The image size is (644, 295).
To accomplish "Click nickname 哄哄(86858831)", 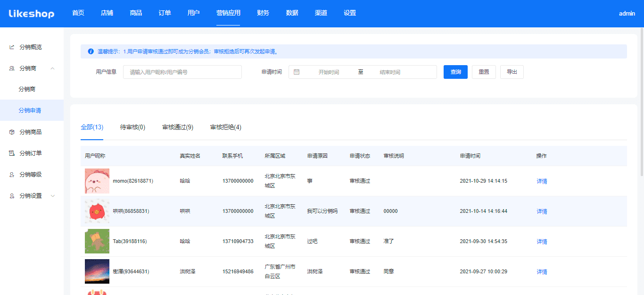I will 131,211.
